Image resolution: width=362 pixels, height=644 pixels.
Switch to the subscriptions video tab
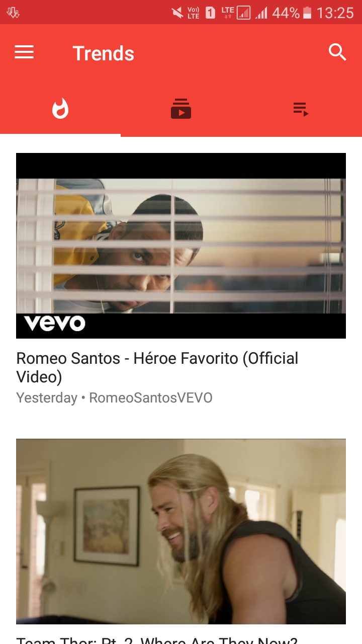tap(181, 109)
